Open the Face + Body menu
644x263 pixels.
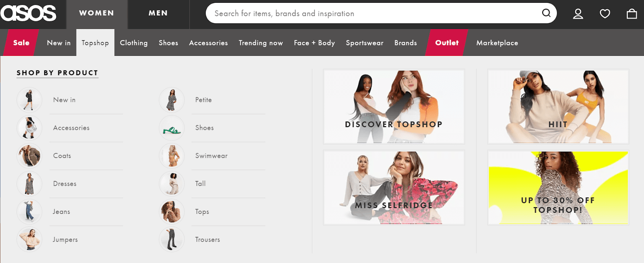tap(314, 43)
